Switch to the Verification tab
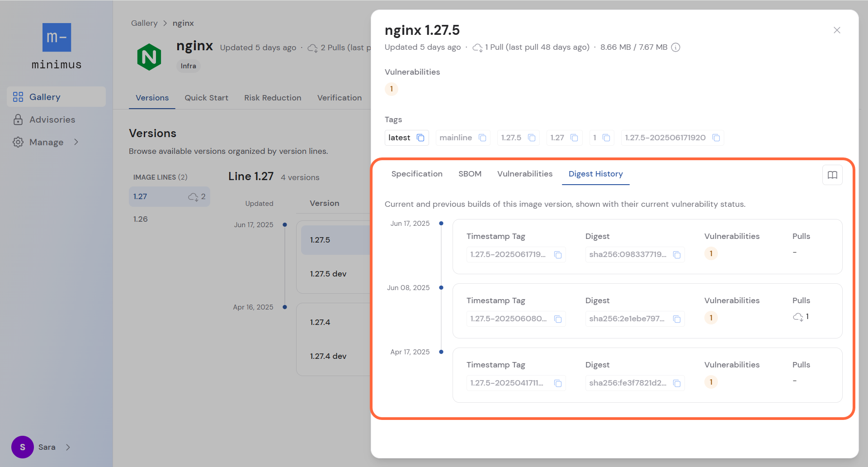This screenshot has width=868, height=467. [x=340, y=98]
